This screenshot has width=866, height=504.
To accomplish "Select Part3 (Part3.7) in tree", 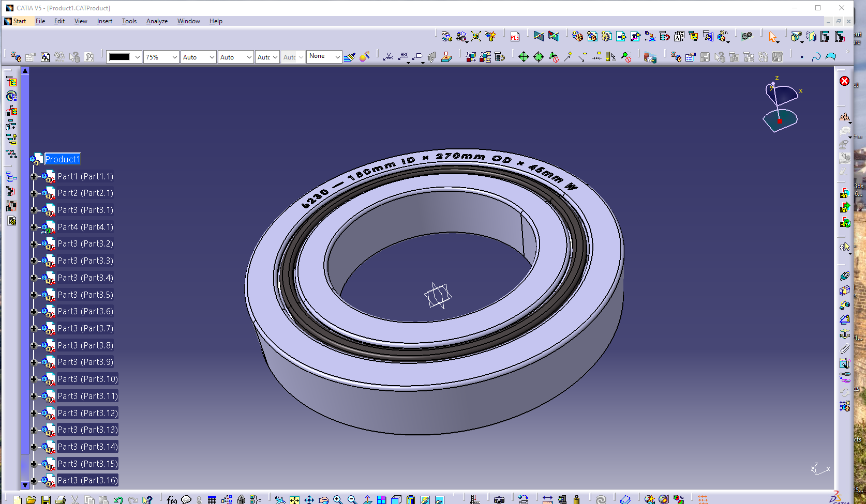I will (85, 328).
